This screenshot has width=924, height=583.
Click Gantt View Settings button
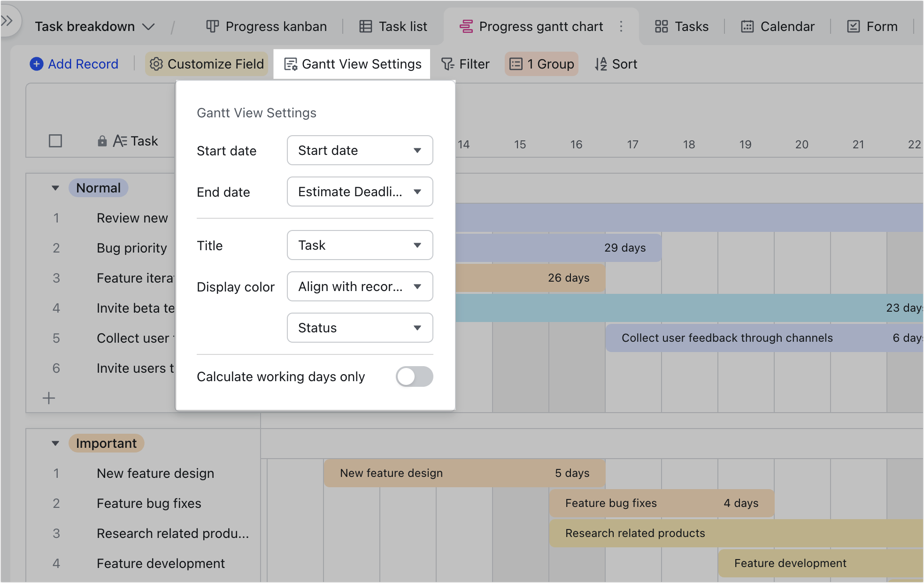[352, 64]
